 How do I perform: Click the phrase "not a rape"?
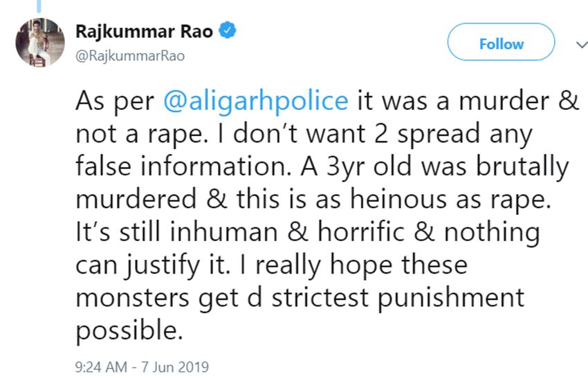[x=141, y=134]
